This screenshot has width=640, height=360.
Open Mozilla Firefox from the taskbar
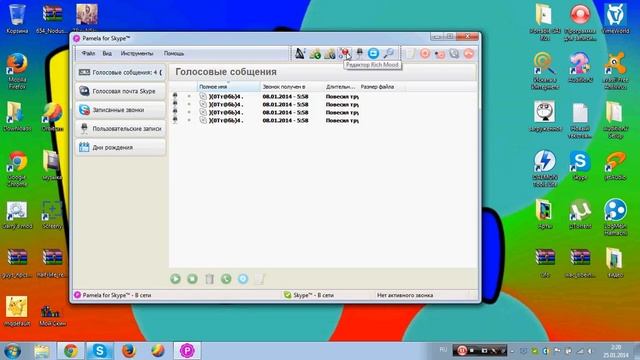pos(129,351)
